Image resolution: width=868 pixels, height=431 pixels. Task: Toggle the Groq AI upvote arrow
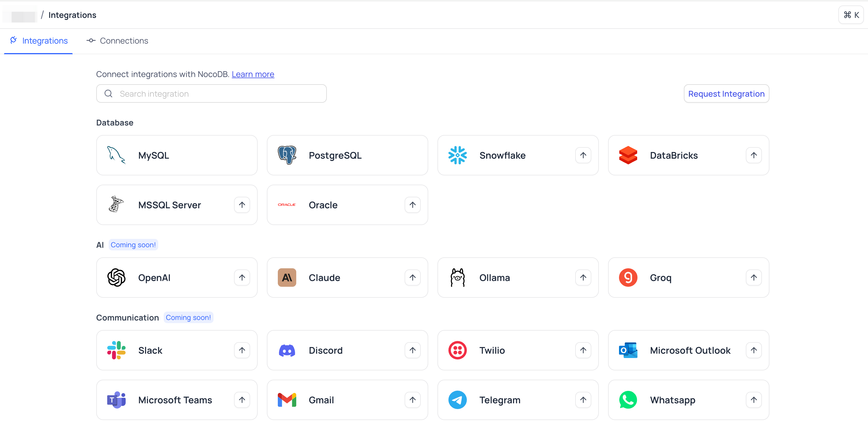point(754,278)
